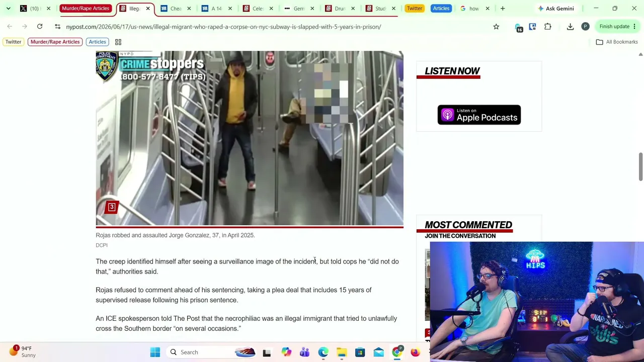
Task: Open Firefox from taskbar
Action: pyautogui.click(x=415, y=352)
